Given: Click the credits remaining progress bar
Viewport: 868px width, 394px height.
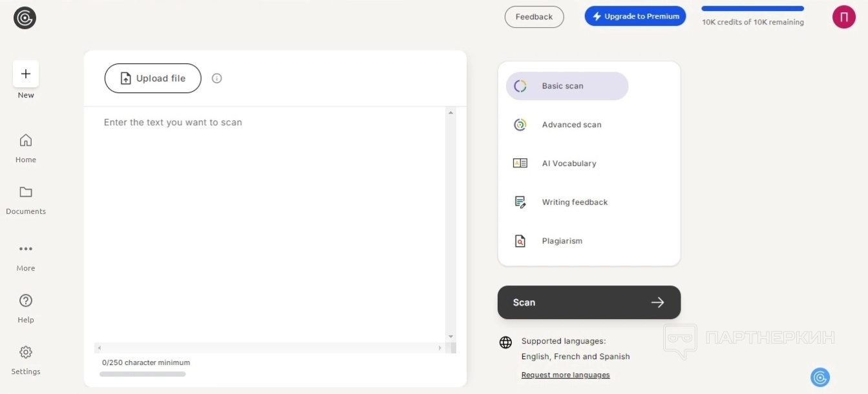Looking at the screenshot, I should [752, 8].
